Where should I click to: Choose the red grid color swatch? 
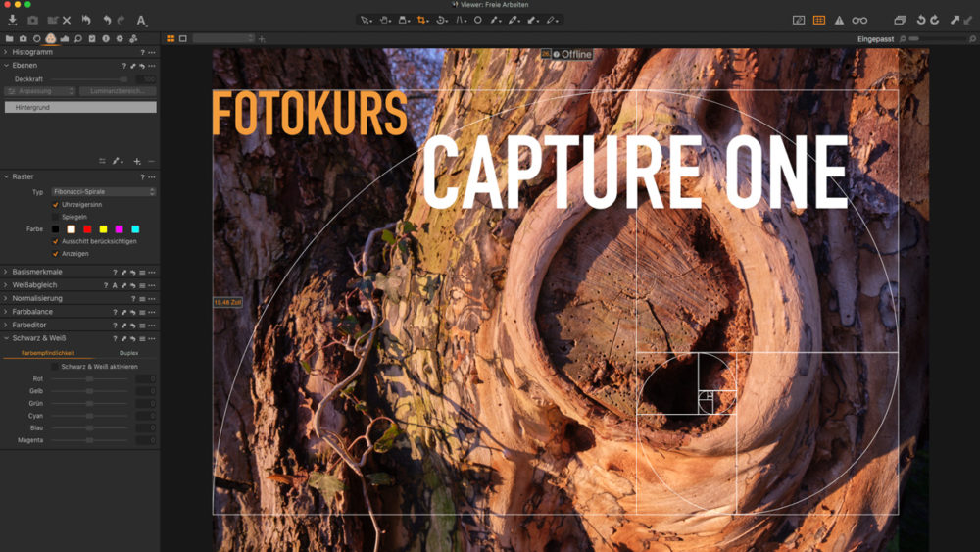pyautogui.click(x=87, y=229)
